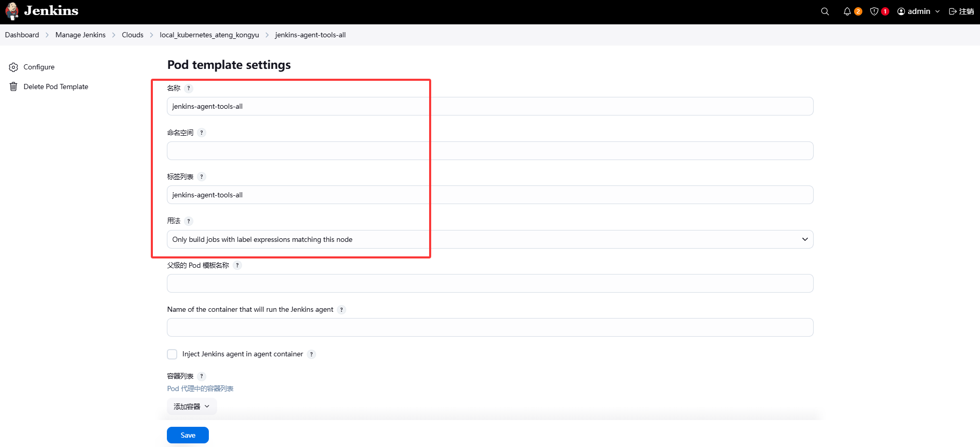Open Configure in the sidebar
Screen dimensions: 980x447
tap(39, 67)
